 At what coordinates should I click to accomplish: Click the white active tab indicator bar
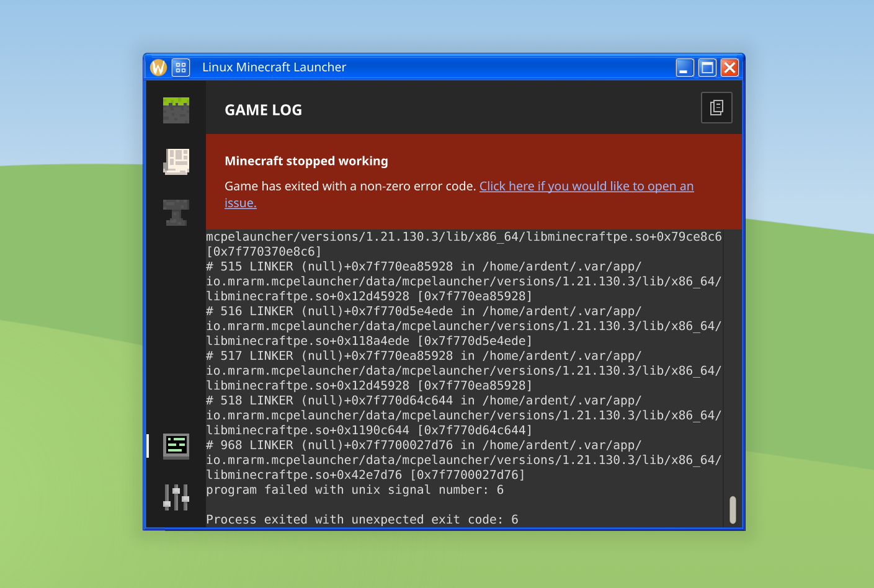[148, 446]
